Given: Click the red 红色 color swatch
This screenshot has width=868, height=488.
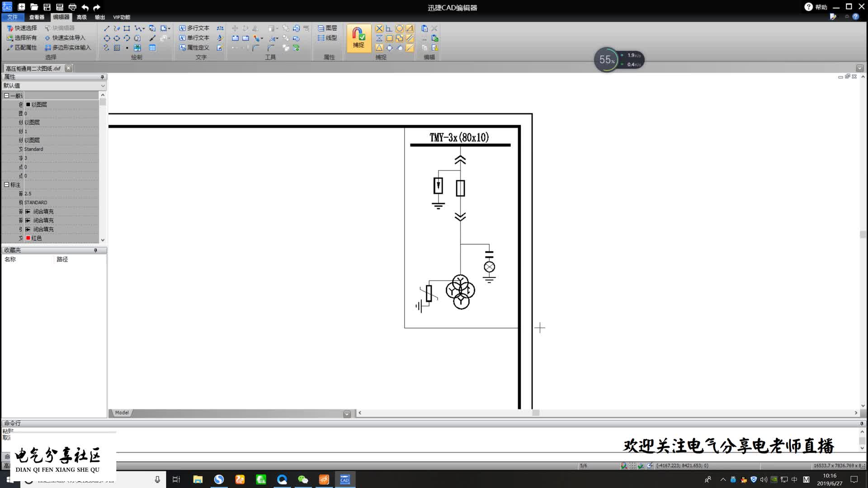Looking at the screenshot, I should 28,238.
